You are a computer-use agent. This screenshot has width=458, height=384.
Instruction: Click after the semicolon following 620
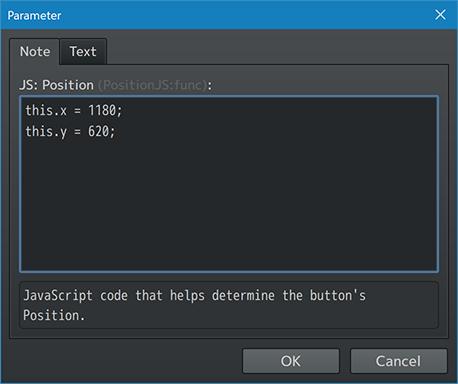pyautogui.click(x=117, y=131)
